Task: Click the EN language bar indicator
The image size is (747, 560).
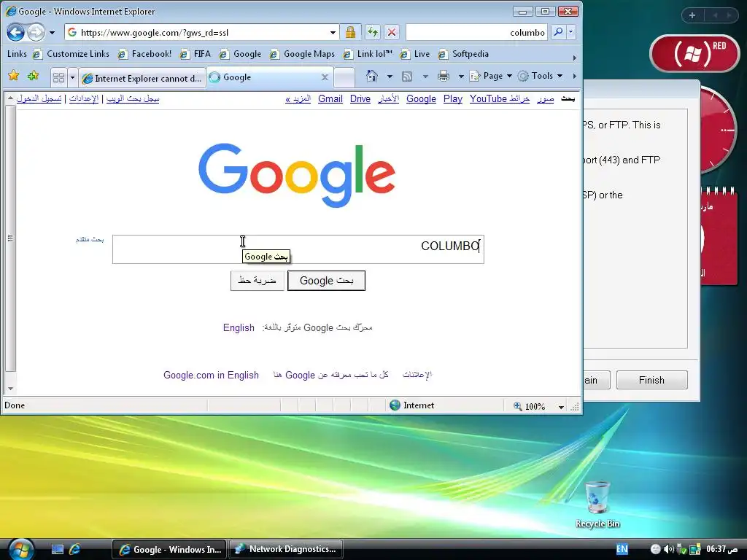Action: point(622,549)
